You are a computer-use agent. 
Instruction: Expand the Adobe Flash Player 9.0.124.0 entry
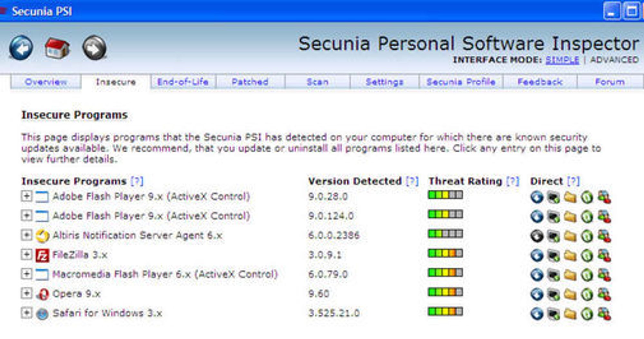pos(27,215)
